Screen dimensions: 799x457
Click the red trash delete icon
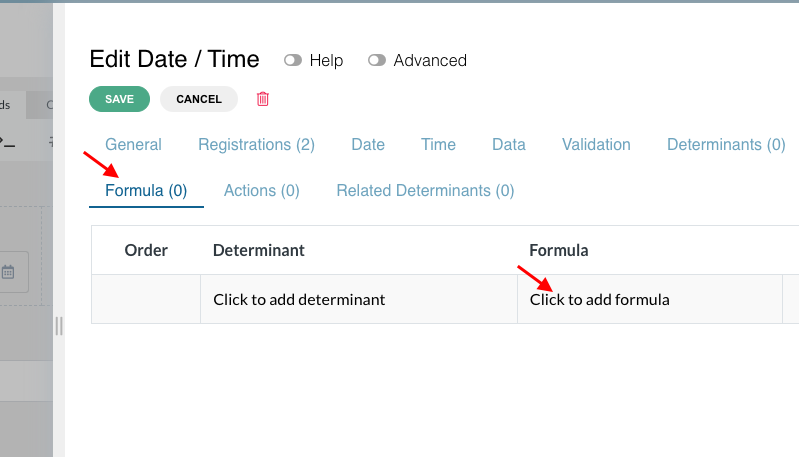coord(262,99)
